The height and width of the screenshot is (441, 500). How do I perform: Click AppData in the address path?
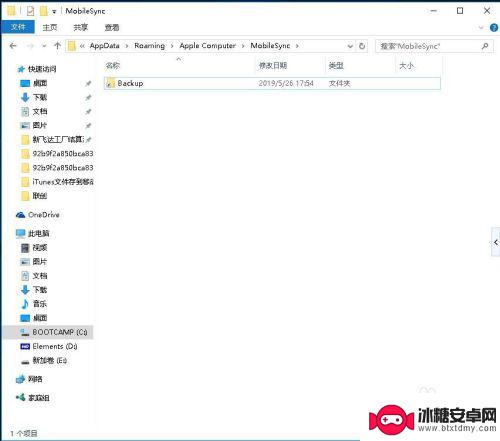[105, 46]
